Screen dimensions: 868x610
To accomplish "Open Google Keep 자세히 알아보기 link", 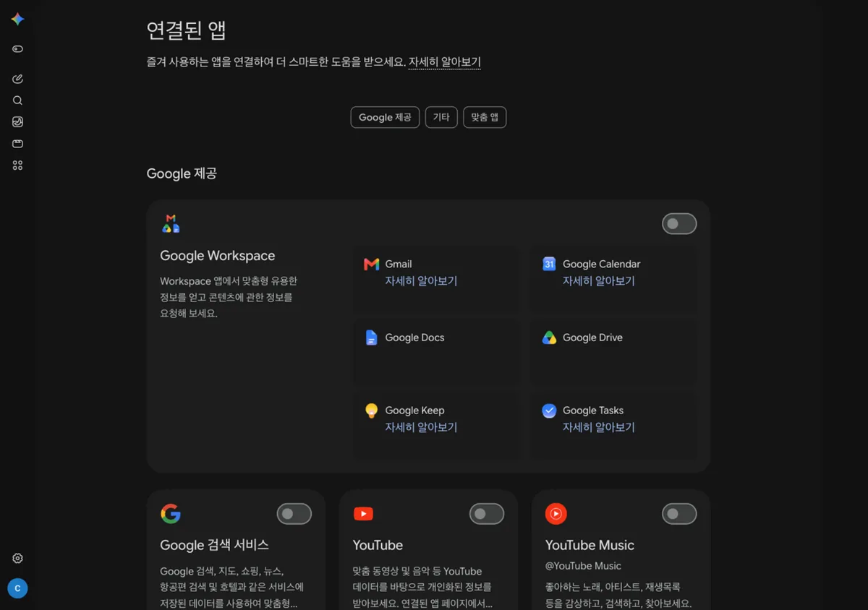I will pos(421,427).
